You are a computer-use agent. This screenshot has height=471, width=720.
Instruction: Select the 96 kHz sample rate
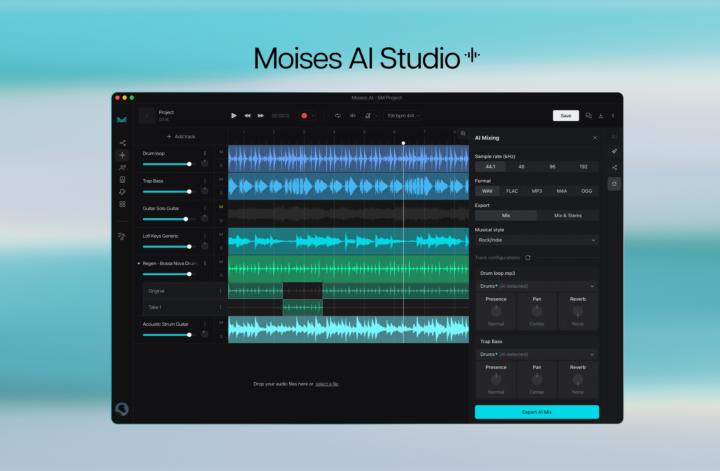click(552, 167)
